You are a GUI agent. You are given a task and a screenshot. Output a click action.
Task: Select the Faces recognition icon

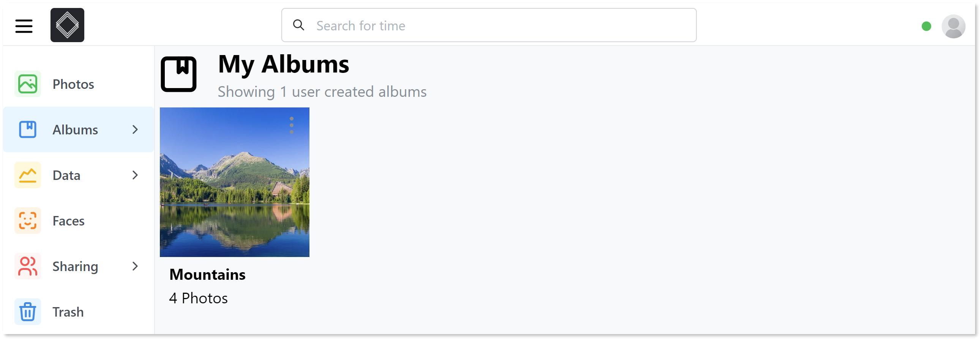27,220
